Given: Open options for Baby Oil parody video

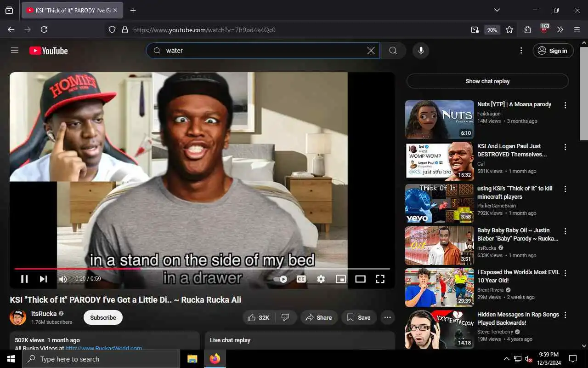Looking at the screenshot, I should (x=565, y=231).
